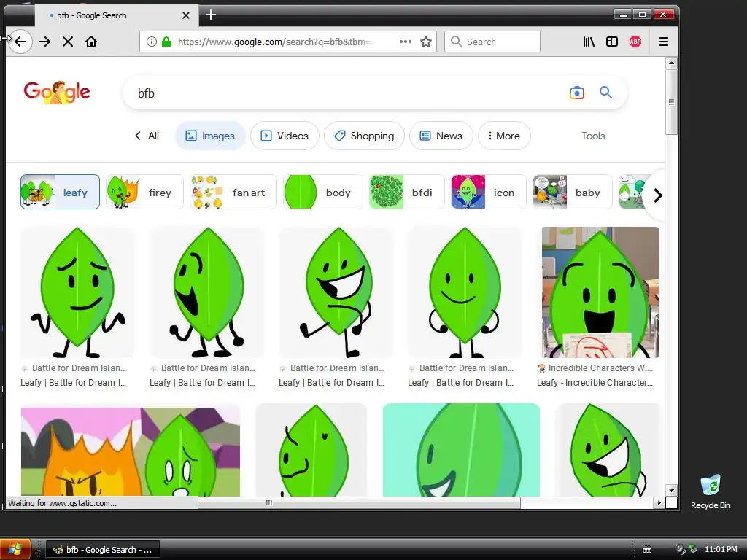Open the teal background Leafy thumbnail
The image size is (747, 560).
[x=461, y=450]
